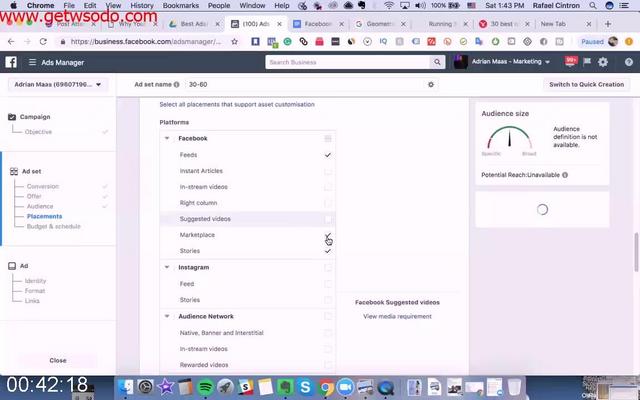Collapse the Audience Network group
Viewport: 640px width, 400px height.
[167, 316]
